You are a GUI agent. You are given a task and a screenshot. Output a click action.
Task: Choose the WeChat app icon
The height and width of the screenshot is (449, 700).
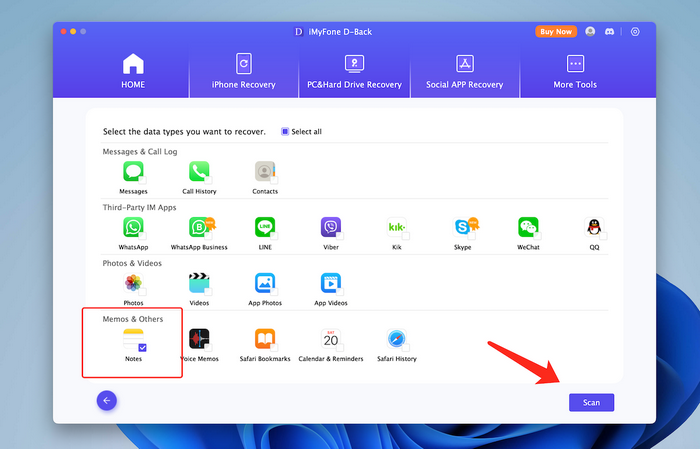click(528, 227)
